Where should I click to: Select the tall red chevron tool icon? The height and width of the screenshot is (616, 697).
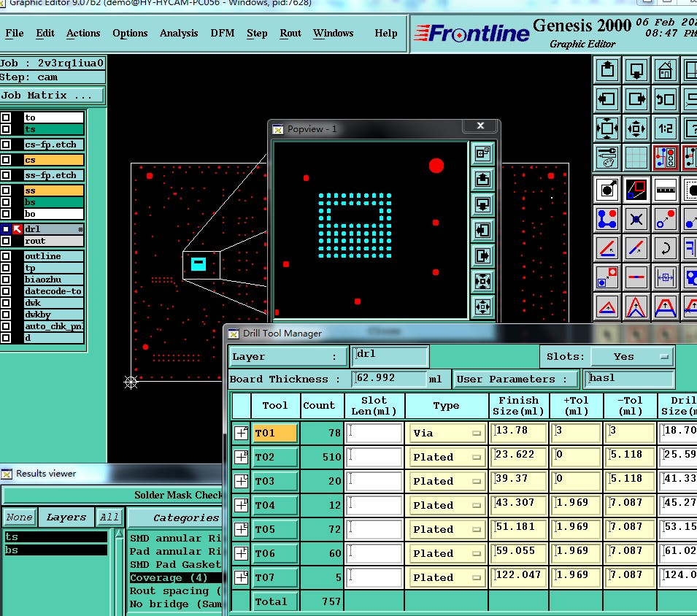(636, 307)
